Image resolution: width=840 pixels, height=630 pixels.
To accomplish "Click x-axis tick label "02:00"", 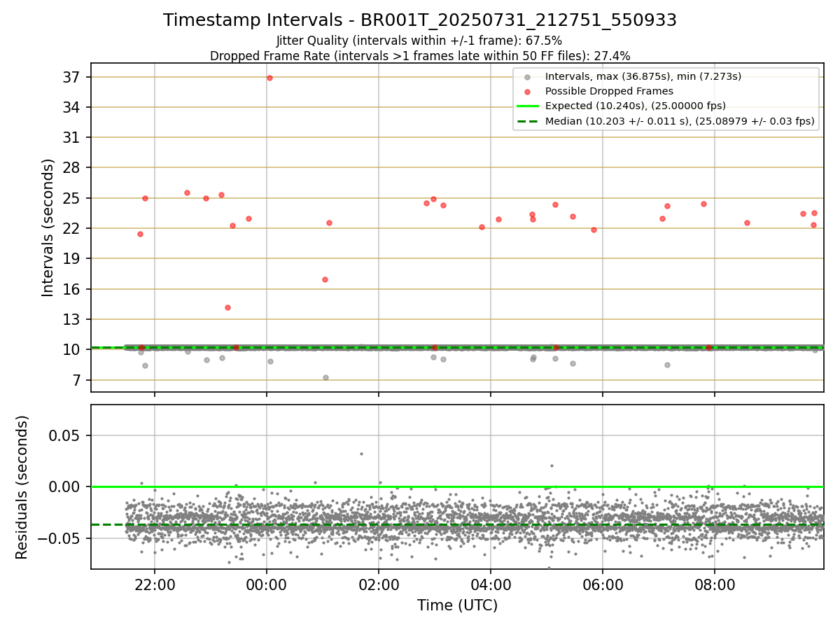I will point(379,584).
